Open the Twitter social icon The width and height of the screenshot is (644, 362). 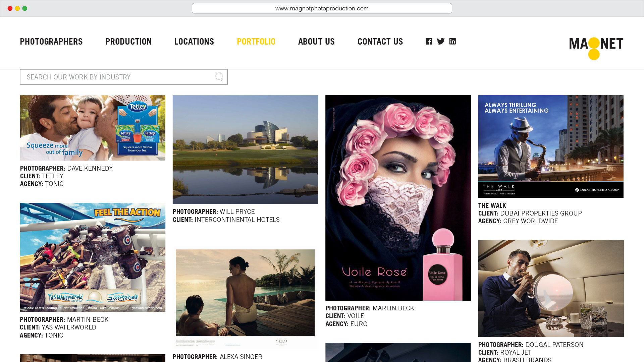[x=441, y=41]
